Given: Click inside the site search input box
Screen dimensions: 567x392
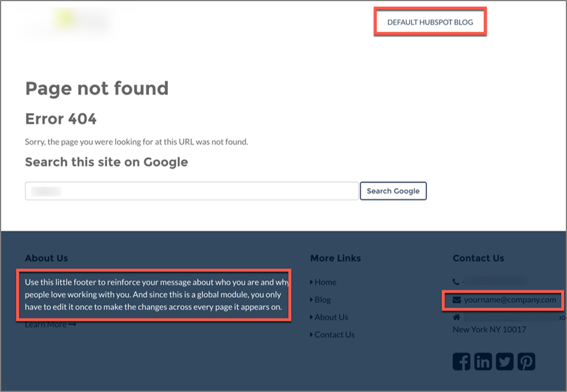Looking at the screenshot, I should pos(191,190).
